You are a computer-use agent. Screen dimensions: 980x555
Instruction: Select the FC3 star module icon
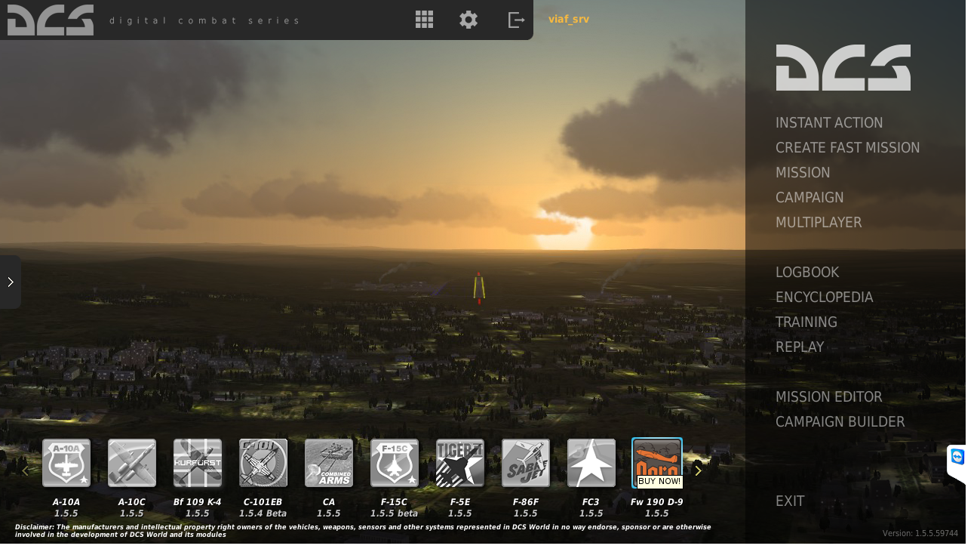[591, 463]
